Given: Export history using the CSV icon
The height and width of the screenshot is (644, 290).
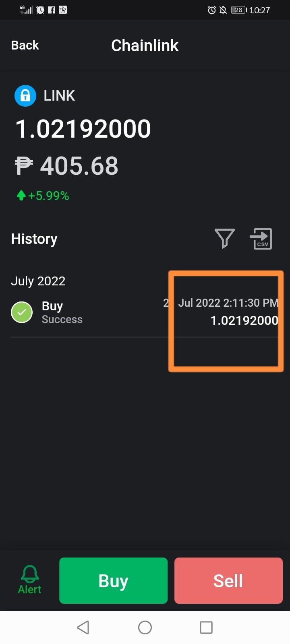Looking at the screenshot, I should click(261, 239).
